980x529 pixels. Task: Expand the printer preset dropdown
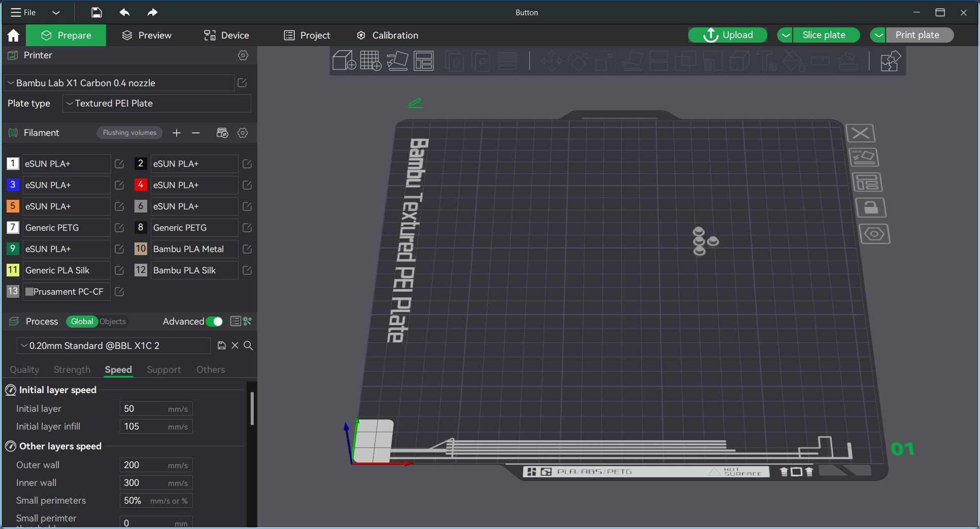click(x=119, y=83)
